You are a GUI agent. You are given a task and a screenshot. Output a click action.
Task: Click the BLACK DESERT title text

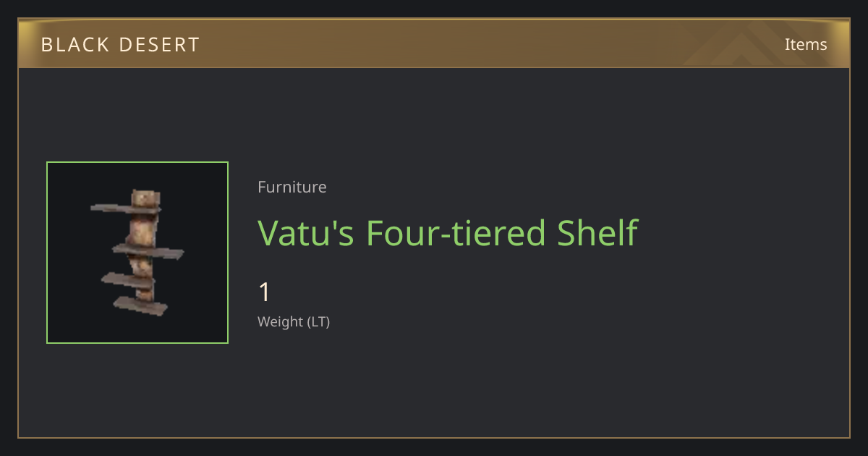120,45
